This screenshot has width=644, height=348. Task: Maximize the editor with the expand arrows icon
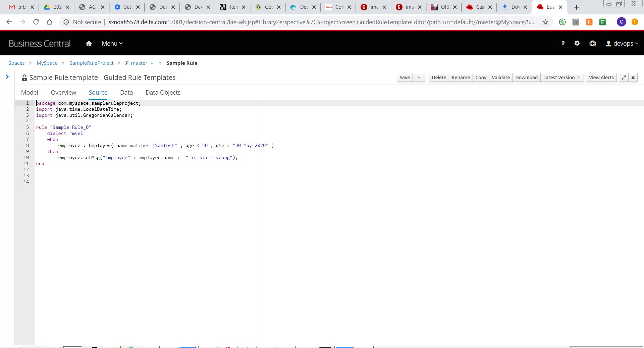click(624, 78)
